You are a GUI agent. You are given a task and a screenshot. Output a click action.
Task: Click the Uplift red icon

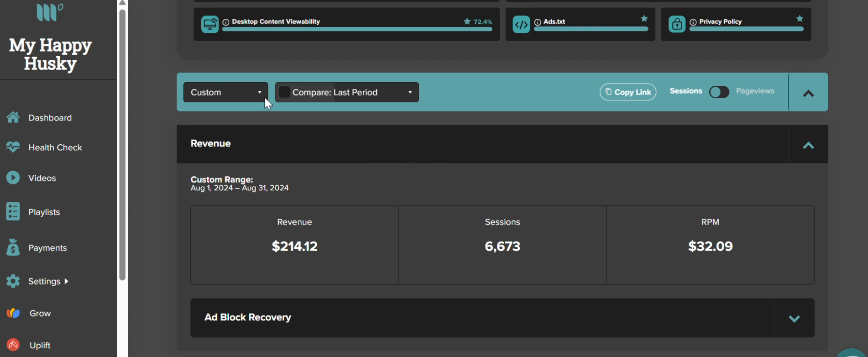point(13,345)
